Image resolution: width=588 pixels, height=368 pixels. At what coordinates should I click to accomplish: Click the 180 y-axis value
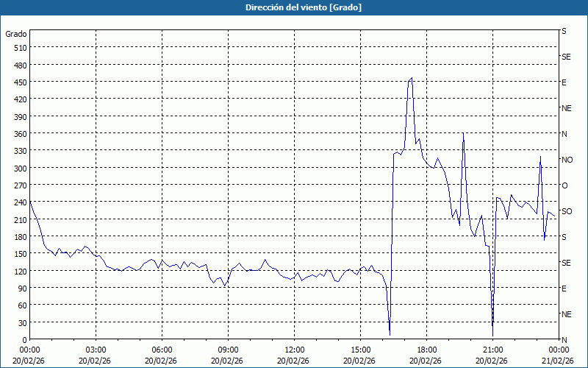coord(21,237)
